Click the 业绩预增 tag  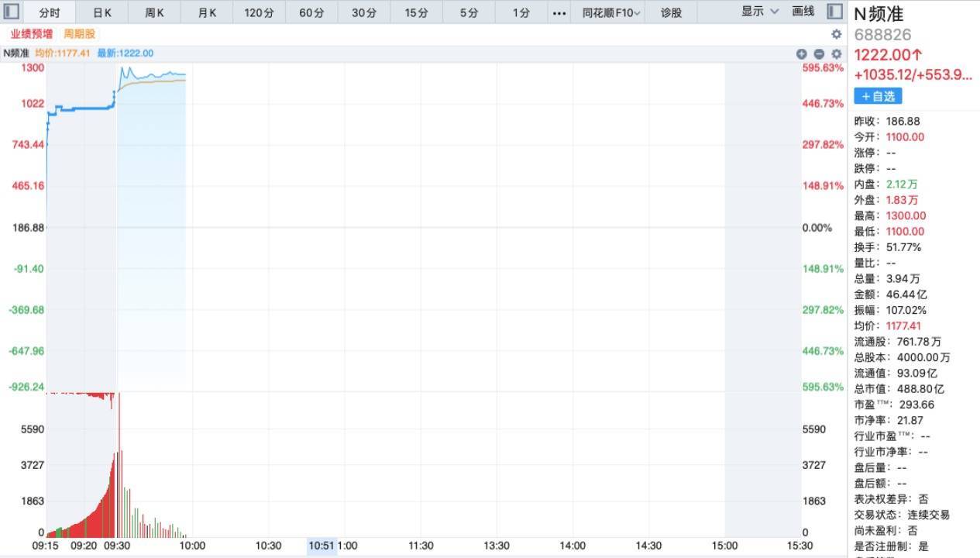coord(32,34)
